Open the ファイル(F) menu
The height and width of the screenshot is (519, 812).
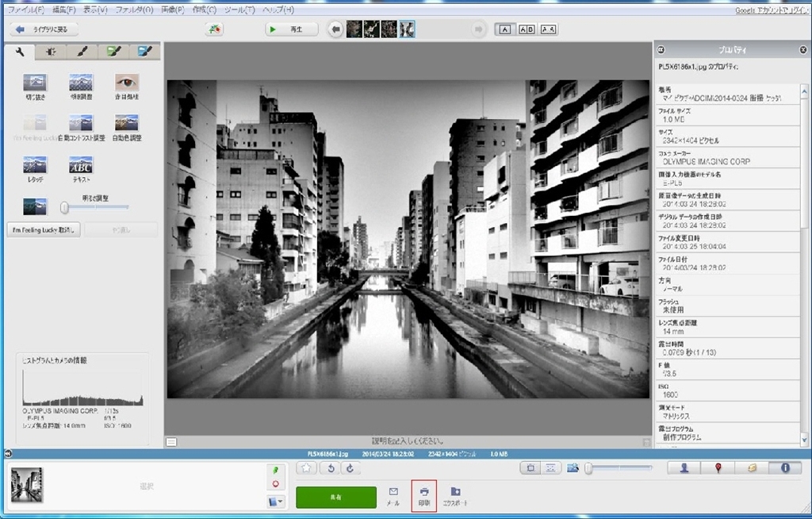click(26, 10)
